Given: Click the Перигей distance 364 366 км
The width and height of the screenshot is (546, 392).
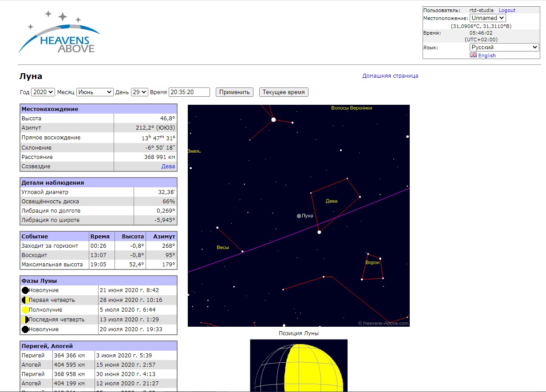Looking at the screenshot, I should click(69, 356).
